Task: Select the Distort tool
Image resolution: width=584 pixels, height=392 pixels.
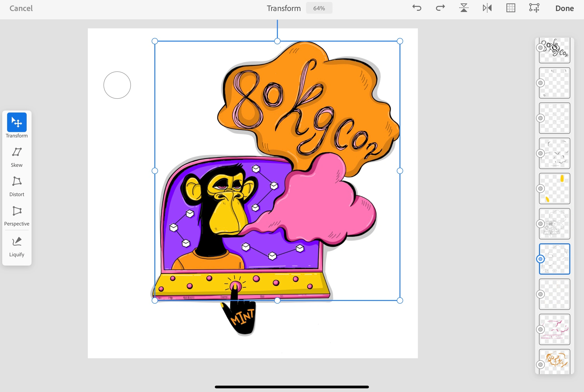Action: [17, 187]
